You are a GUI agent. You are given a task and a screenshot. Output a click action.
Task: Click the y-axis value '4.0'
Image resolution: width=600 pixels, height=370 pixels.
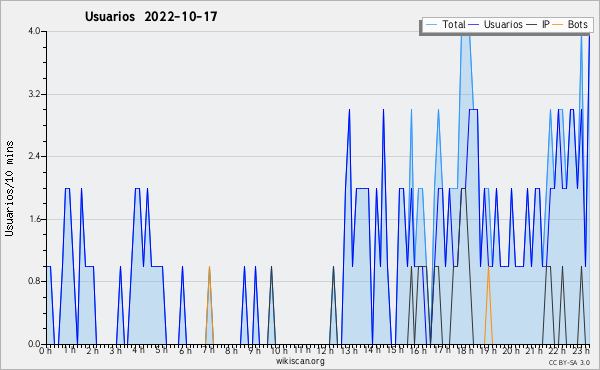[34, 31]
